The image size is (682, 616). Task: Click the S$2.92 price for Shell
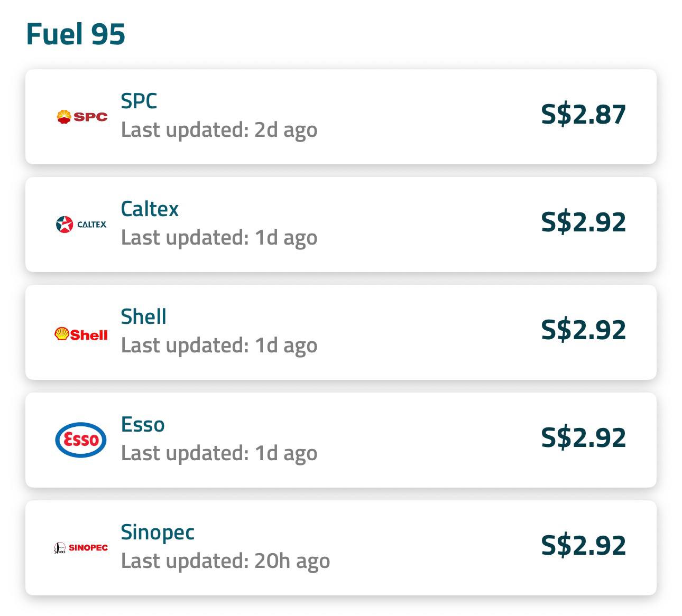pyautogui.click(x=583, y=330)
